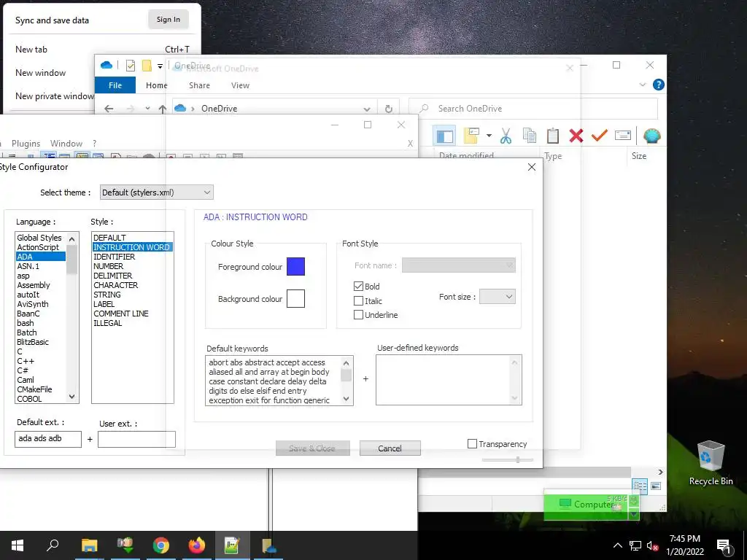The width and height of the screenshot is (747, 560).
Task: Click the User ext. input field
Action: (x=136, y=439)
